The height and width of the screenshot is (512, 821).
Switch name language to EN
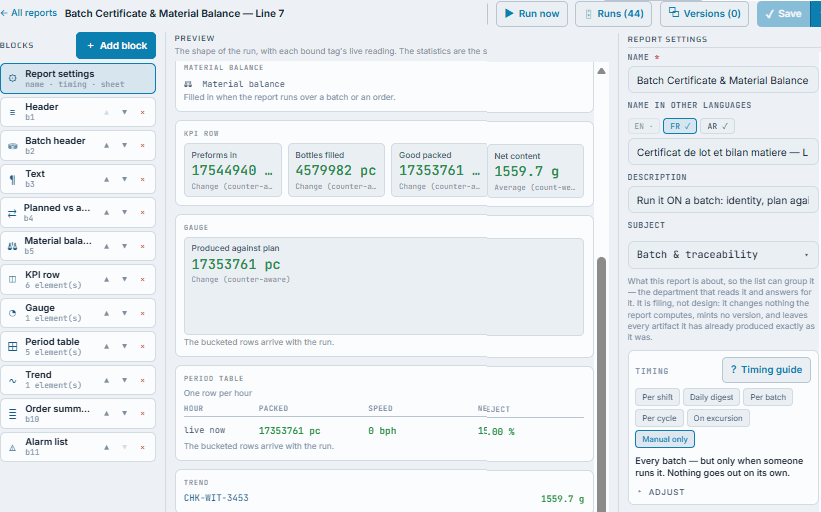(x=644, y=126)
